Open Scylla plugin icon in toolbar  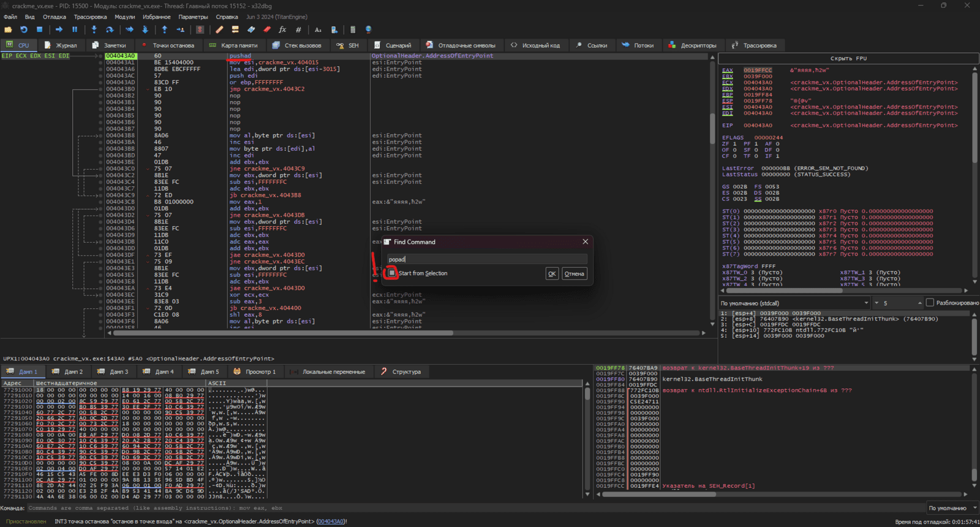pyautogui.click(x=200, y=29)
